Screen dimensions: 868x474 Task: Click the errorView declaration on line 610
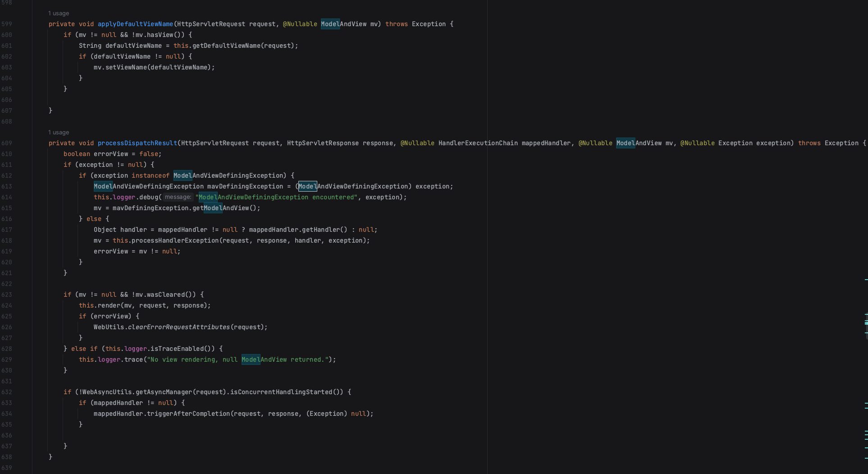(111, 154)
